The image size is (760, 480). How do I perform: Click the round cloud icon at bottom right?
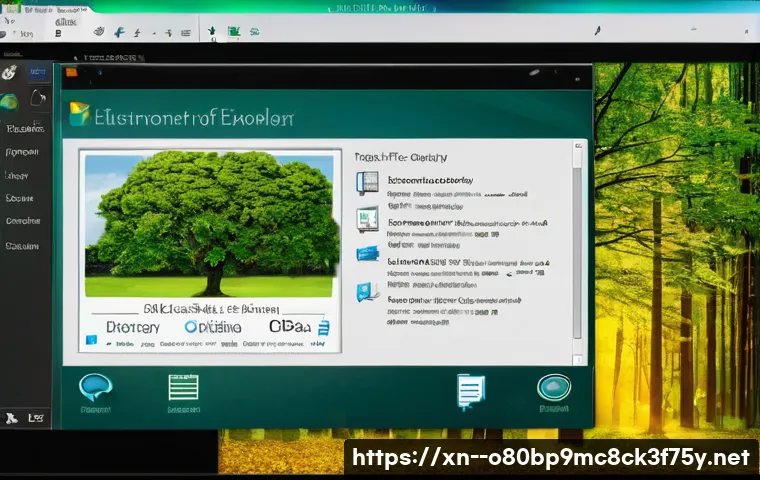click(553, 388)
